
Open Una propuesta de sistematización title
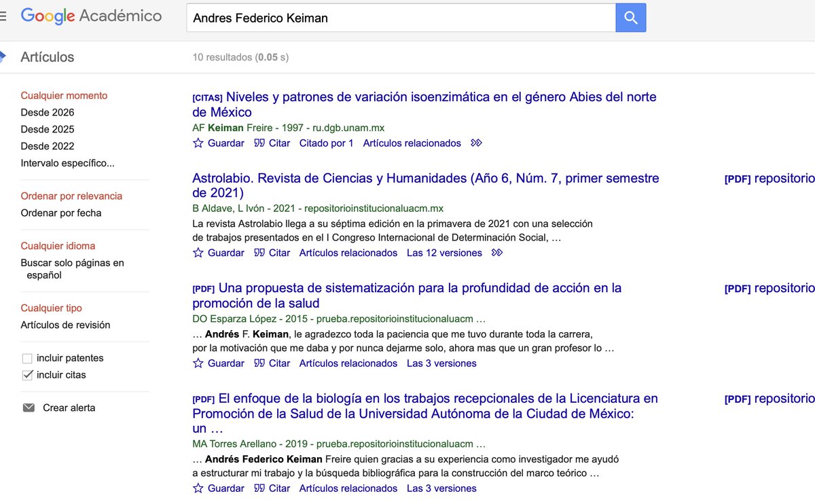pos(407,295)
